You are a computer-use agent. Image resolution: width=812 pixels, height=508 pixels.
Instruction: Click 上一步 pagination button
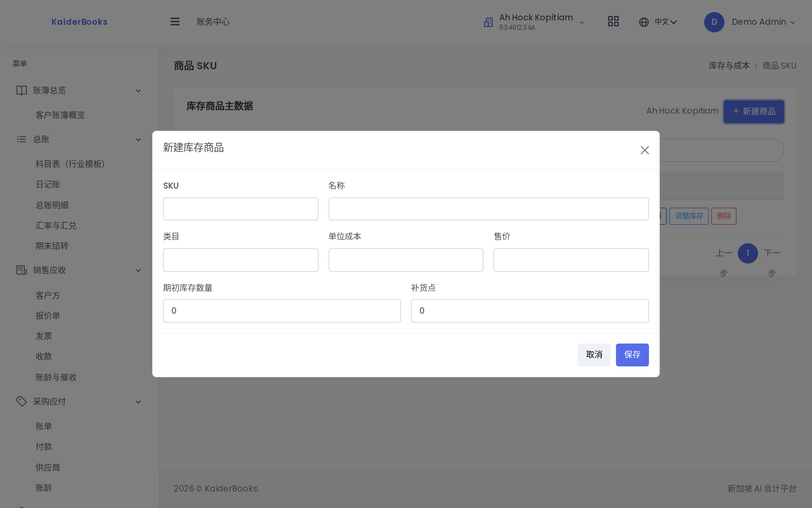(724, 263)
